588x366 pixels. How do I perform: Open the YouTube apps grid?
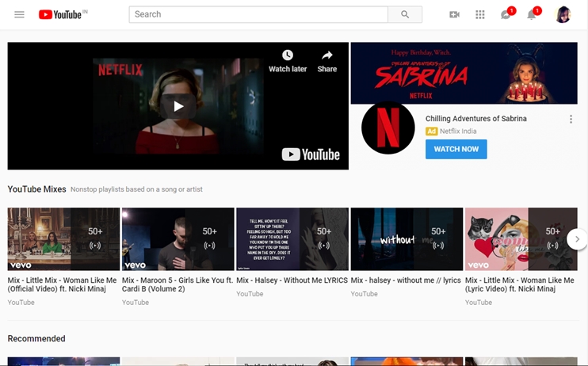coord(480,14)
